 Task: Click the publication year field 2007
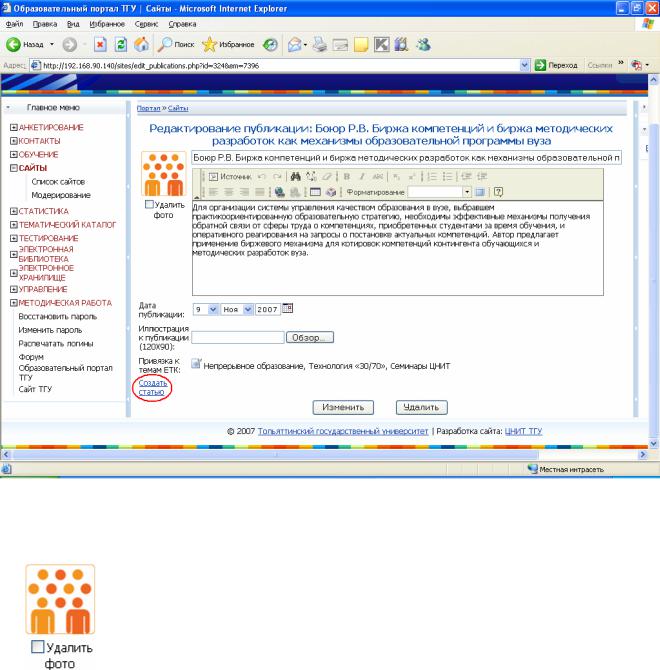tap(267, 309)
